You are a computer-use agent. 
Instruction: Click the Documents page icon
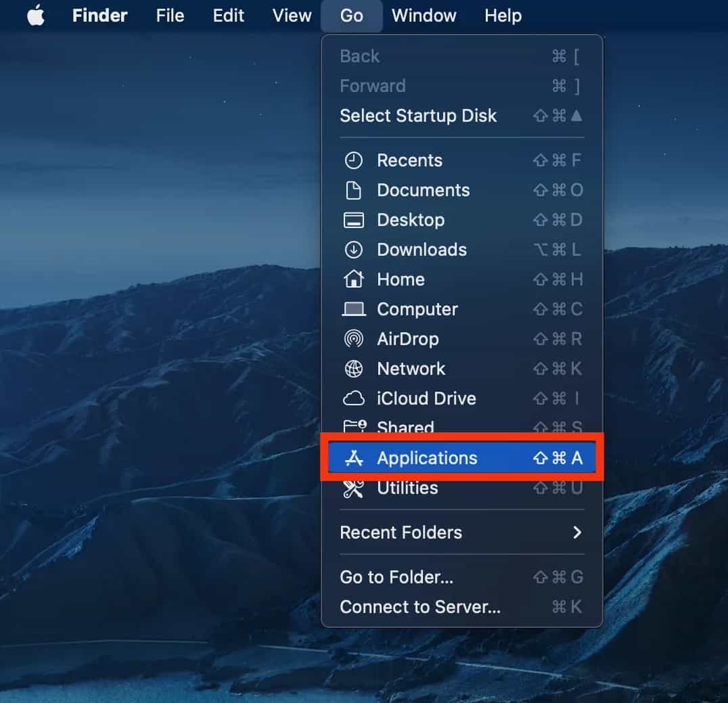(x=353, y=190)
